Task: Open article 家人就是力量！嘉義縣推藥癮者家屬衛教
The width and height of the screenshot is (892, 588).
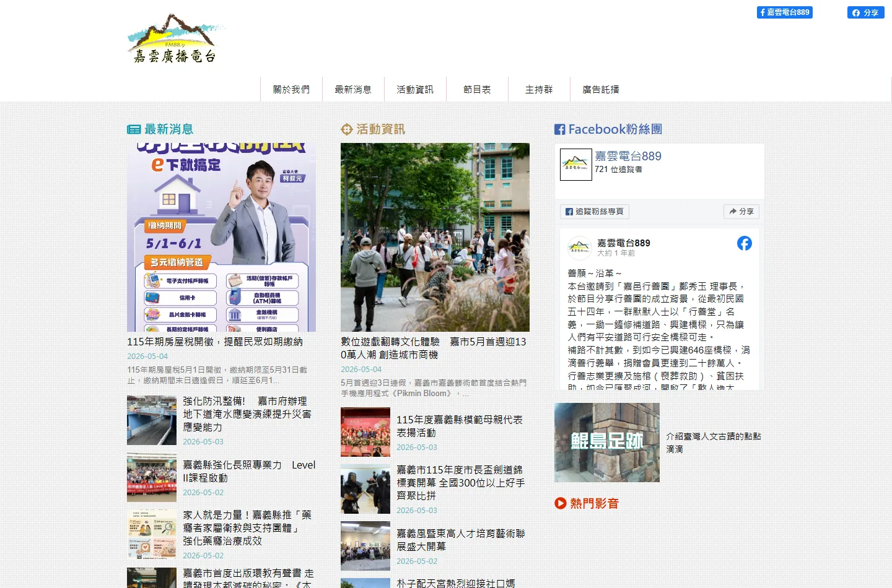Action: point(248,527)
